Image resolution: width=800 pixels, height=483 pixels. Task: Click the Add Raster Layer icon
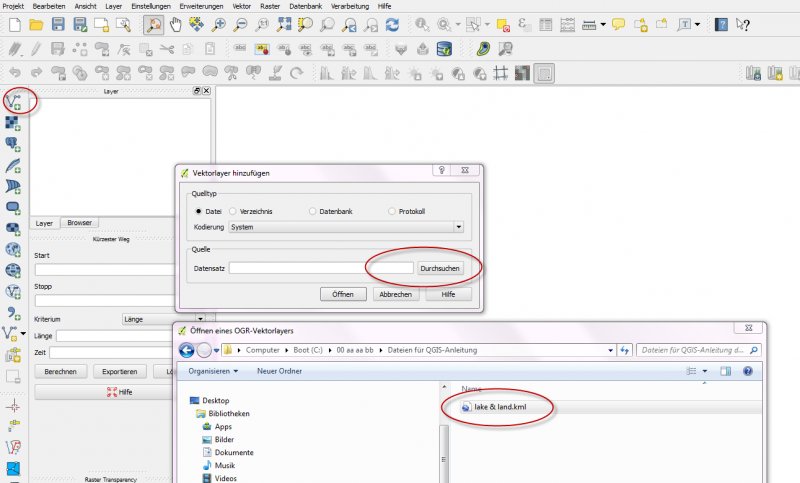click(x=13, y=122)
